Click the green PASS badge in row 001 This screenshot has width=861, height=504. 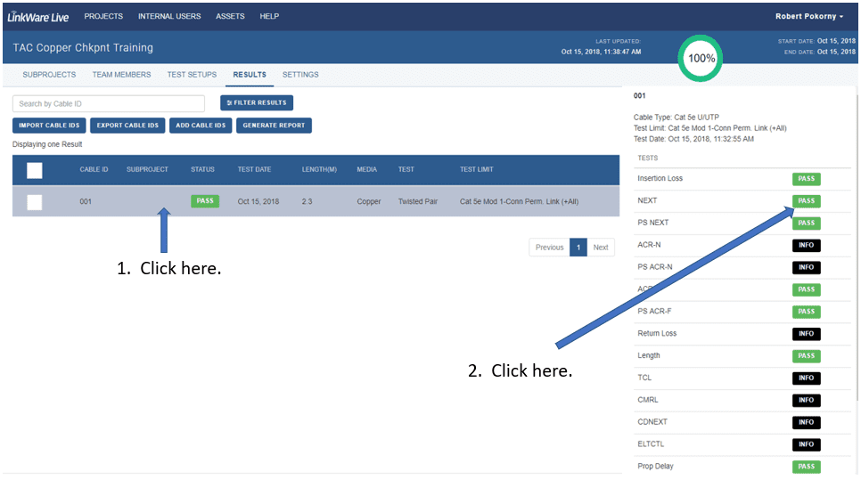[205, 201]
